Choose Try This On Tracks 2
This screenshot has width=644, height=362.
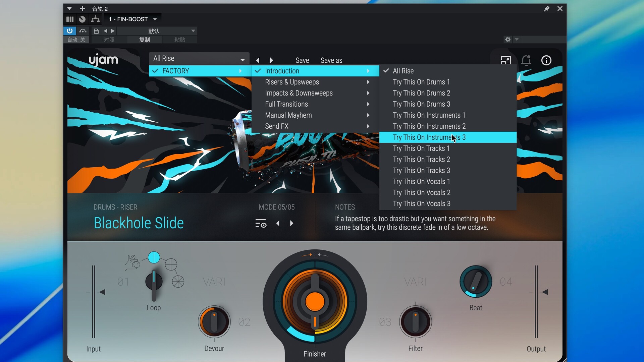click(448, 159)
